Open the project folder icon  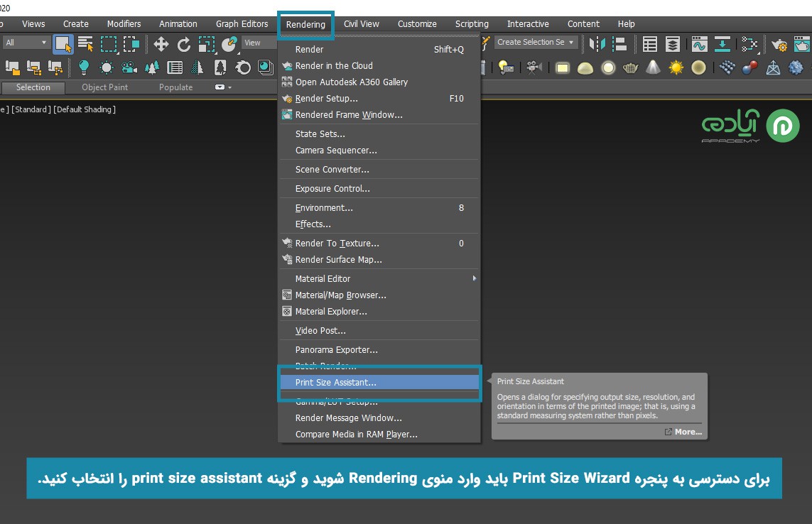11,67
